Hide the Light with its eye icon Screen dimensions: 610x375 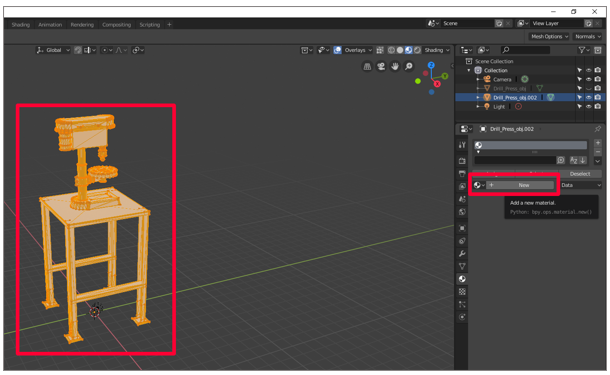point(589,107)
